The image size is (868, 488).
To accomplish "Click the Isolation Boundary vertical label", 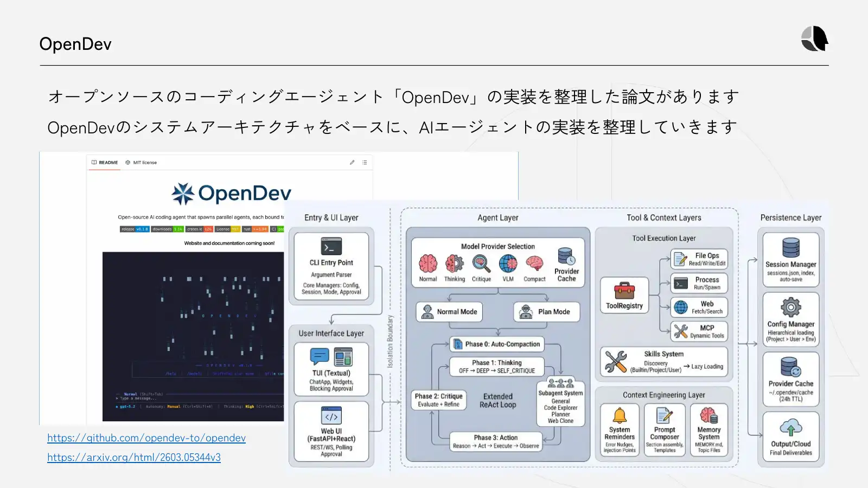I will [390, 342].
